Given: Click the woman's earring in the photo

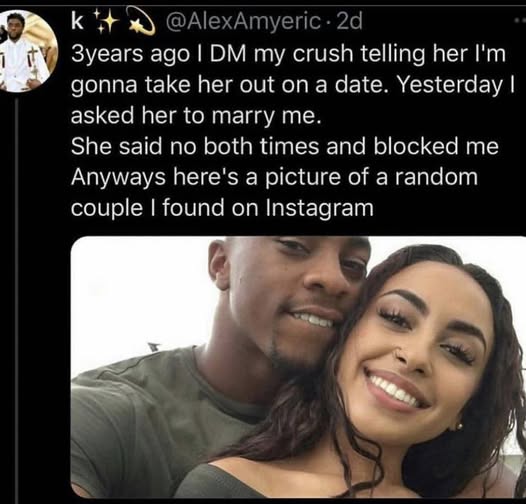Looking at the screenshot, I should pos(459,426).
